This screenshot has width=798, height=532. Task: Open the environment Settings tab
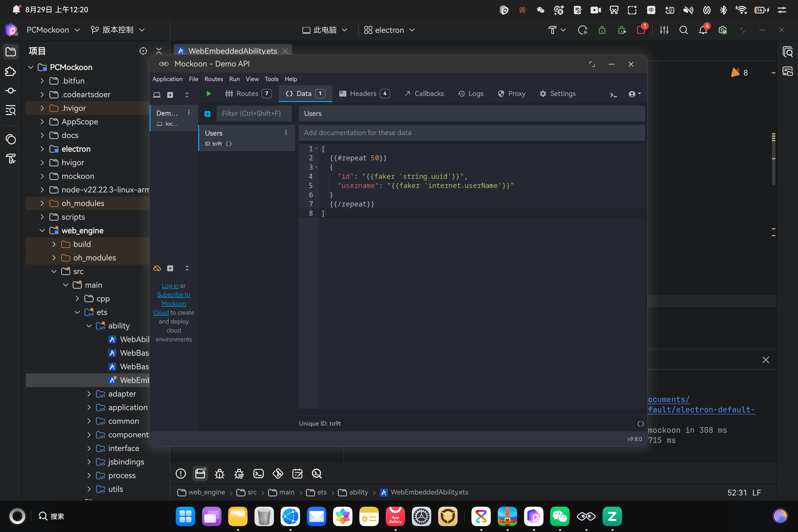click(558, 94)
